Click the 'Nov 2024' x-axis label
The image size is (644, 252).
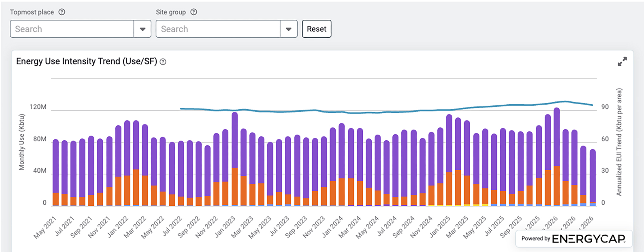(421, 227)
